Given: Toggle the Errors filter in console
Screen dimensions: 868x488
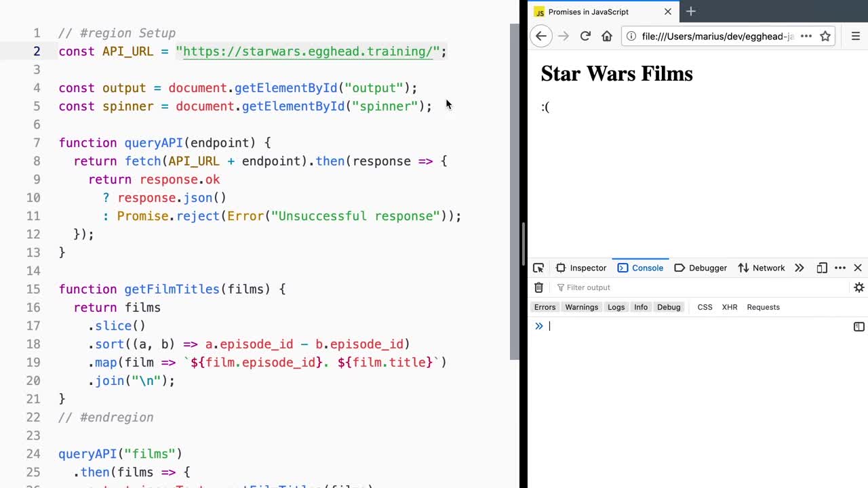Looking at the screenshot, I should pos(545,307).
